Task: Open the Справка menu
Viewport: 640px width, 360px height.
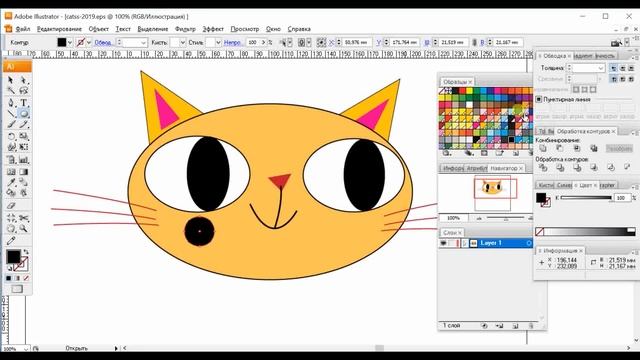Action: [299, 29]
